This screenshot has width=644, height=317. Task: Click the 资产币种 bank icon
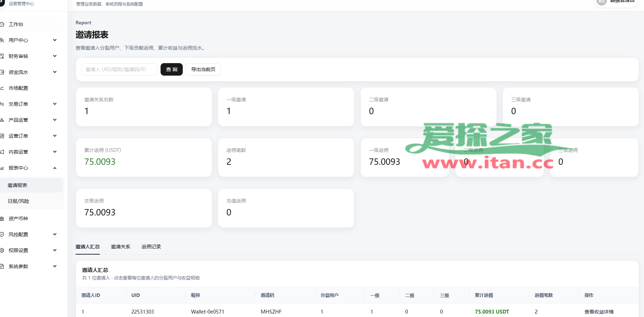[2, 219]
